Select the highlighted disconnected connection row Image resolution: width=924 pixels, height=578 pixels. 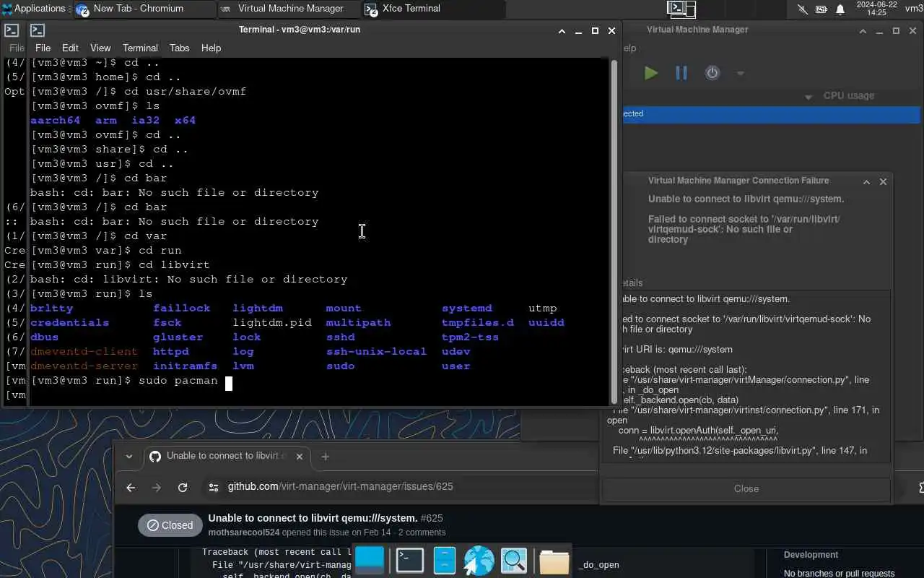tap(771, 114)
